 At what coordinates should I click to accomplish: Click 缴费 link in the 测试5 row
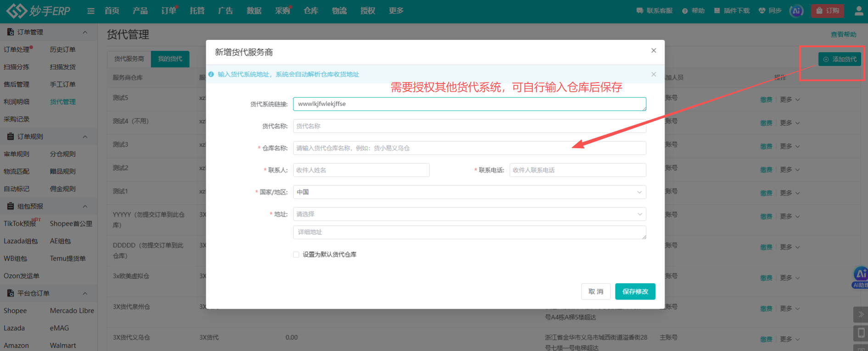point(766,100)
